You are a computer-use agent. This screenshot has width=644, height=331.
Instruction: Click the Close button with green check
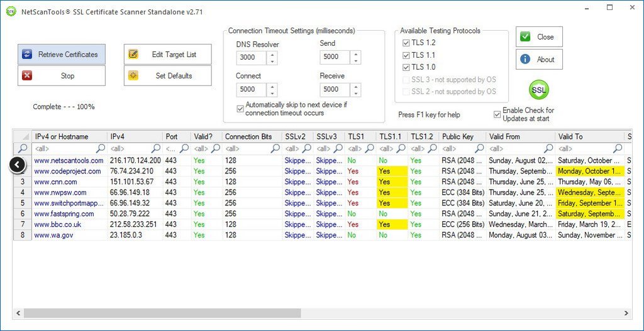pos(539,37)
